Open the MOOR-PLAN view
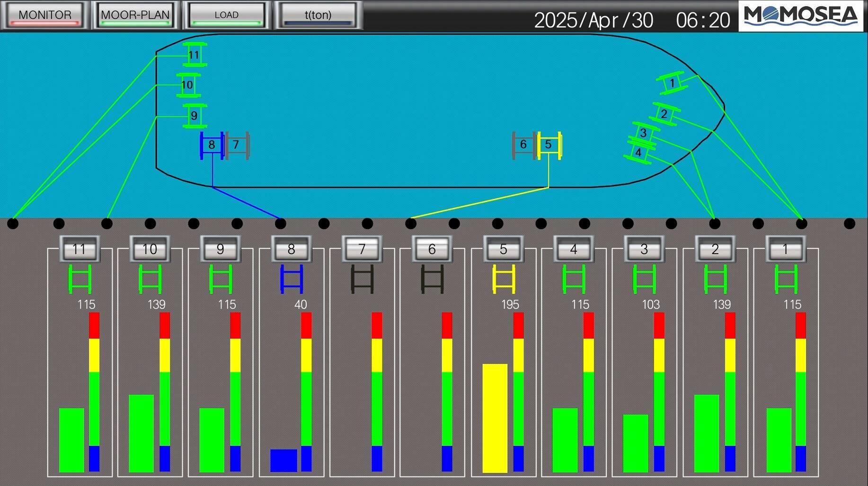Viewport: 868px width, 486px height. pyautogui.click(x=135, y=15)
